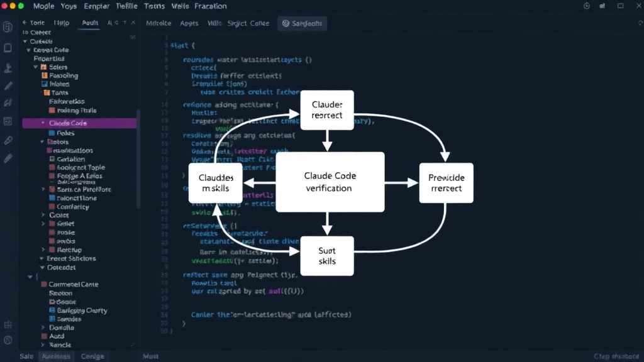Click the blue icon beside Folonct Tlone
The width and height of the screenshot is (644, 362).
click(52, 198)
